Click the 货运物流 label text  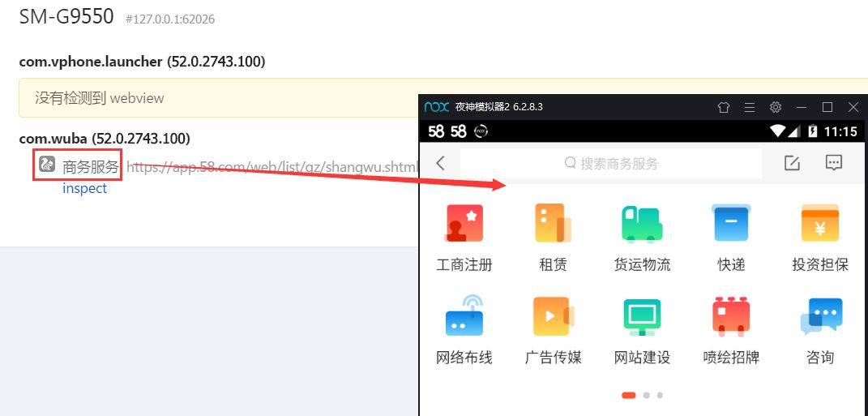point(642,265)
